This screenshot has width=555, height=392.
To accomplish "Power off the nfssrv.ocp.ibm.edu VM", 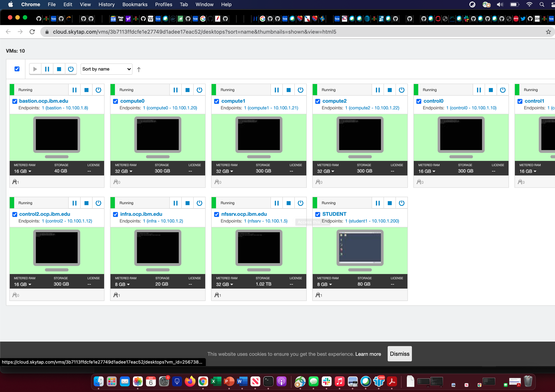I will tap(300, 203).
